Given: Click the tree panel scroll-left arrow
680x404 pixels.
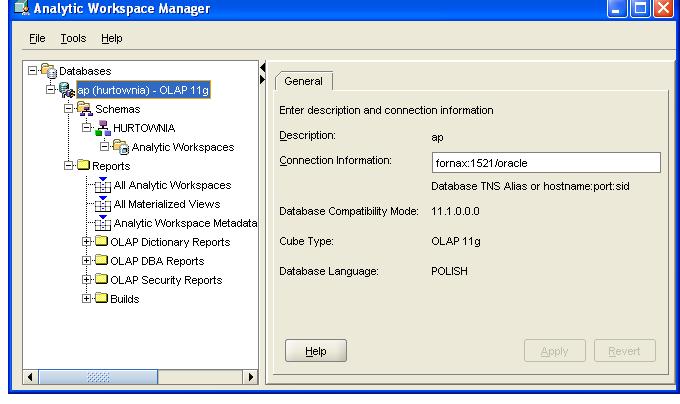Looking at the screenshot, I should click(30, 377).
